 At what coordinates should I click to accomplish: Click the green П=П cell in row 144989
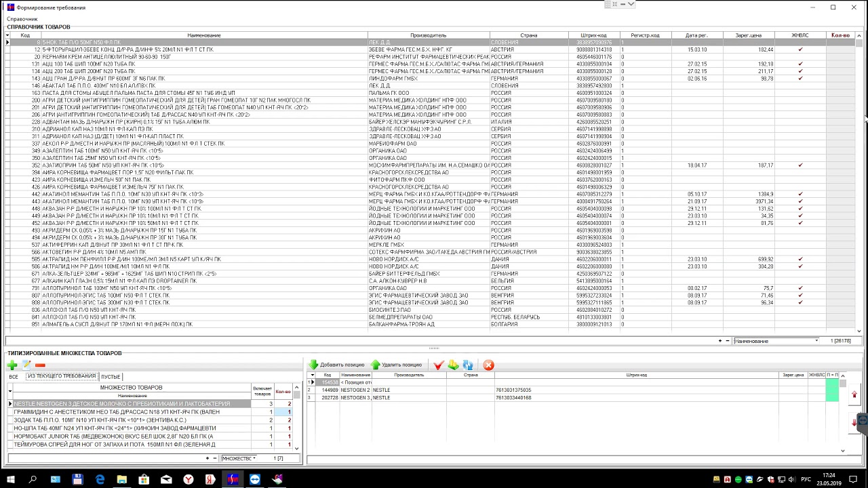(832, 390)
